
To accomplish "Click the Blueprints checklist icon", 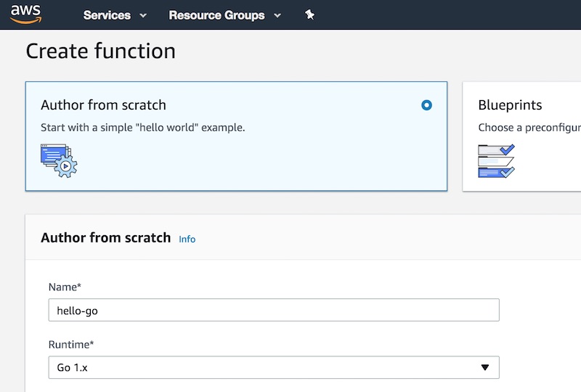I will tap(496, 160).
